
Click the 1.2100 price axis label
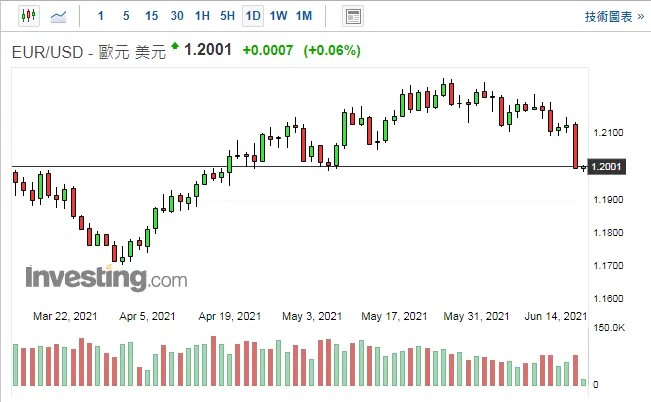[x=608, y=133]
